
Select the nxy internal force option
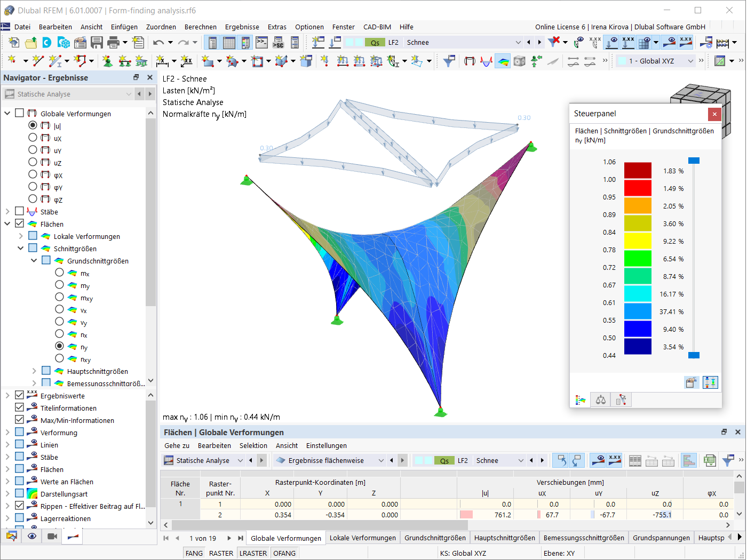pos(59,358)
